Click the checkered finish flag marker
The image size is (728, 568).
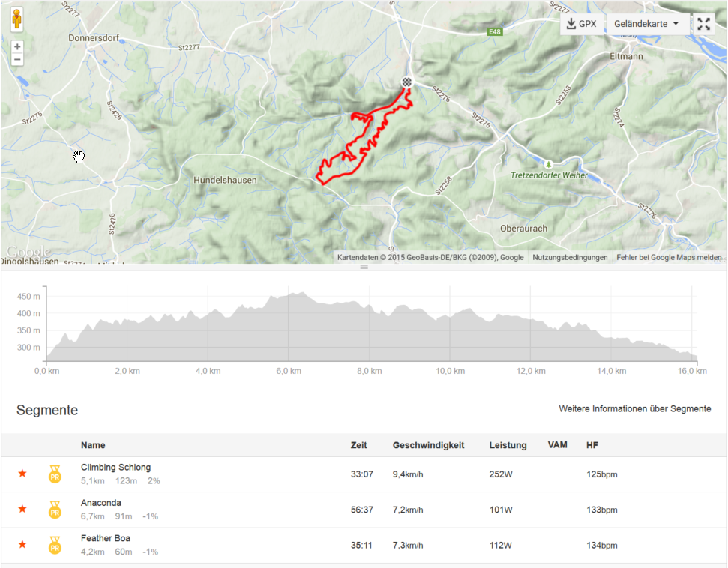tap(406, 82)
